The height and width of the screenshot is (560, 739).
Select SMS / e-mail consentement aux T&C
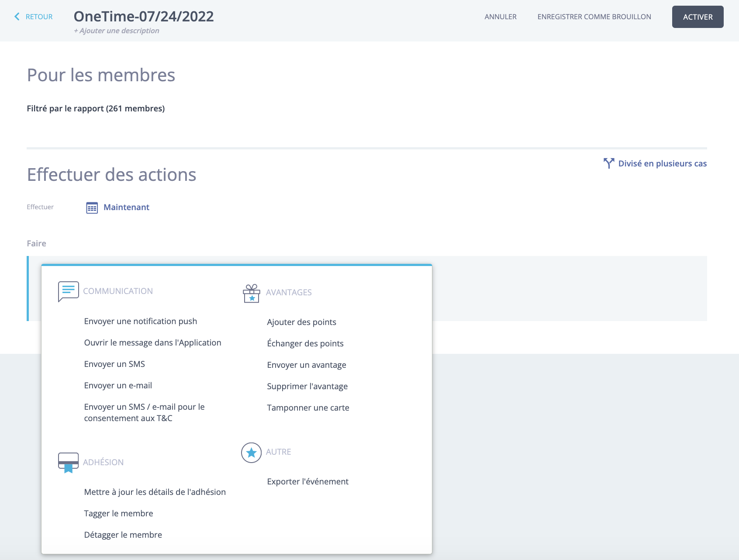[145, 412]
